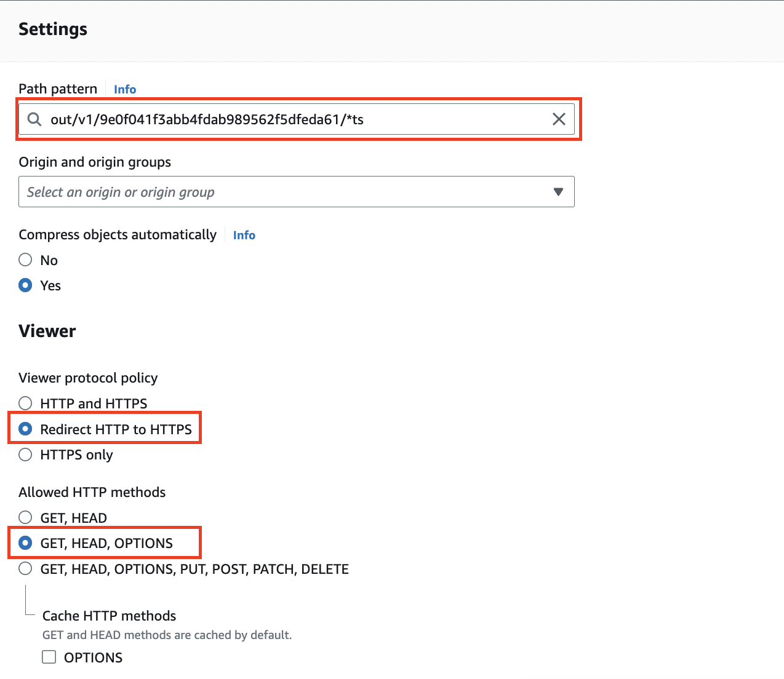Viewport: 784px width, 679px height.
Task: Select Yes for compress objects automatically
Action: [25, 285]
